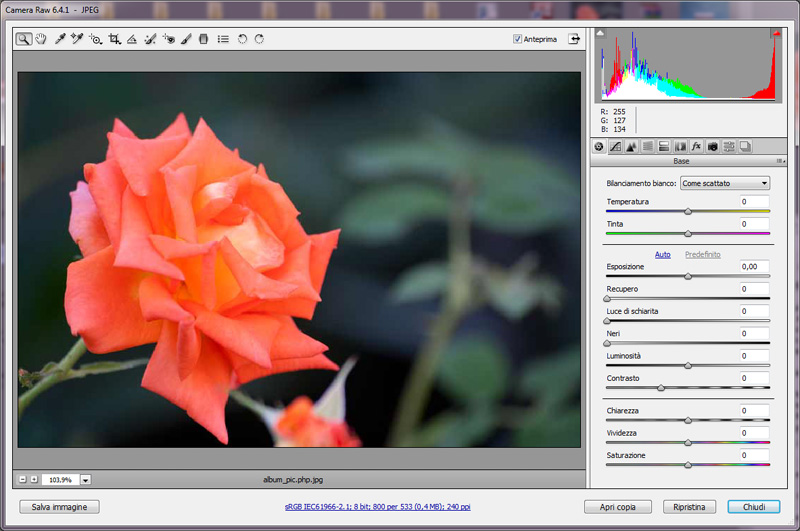
Task: Click the Contrasto value field
Action: (x=755, y=378)
